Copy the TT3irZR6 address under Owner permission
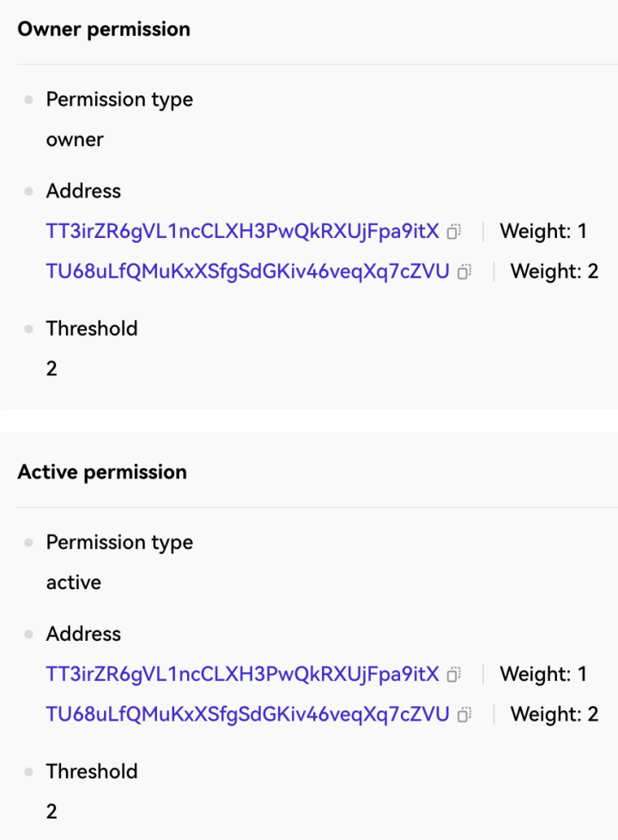Image resolution: width=618 pixels, height=840 pixels. (x=454, y=231)
